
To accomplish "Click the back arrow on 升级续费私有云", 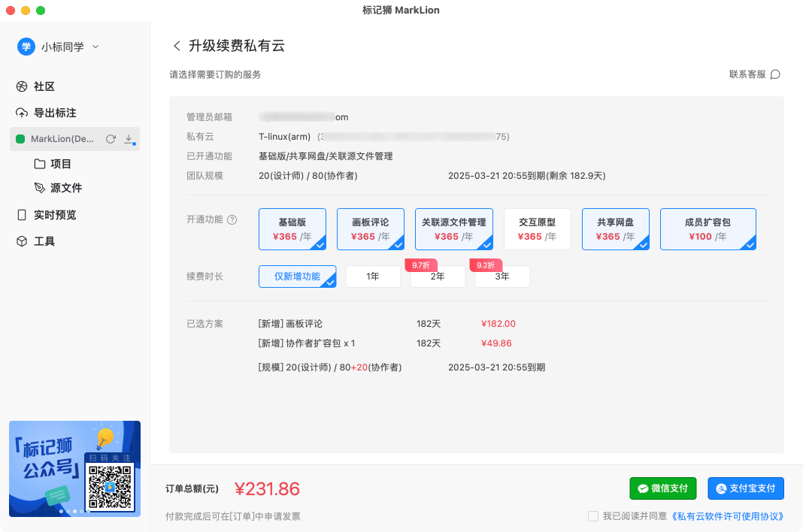I will click(x=177, y=45).
